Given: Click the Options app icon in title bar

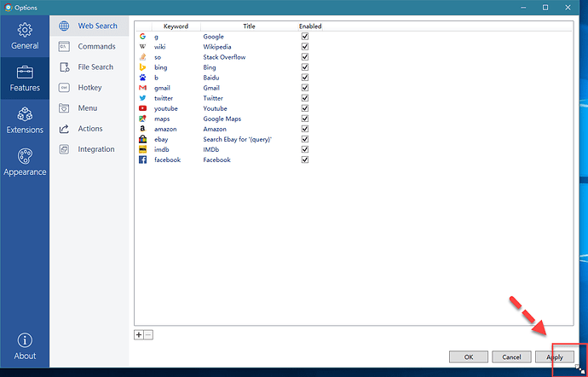Looking at the screenshot, I should pos(8,8).
